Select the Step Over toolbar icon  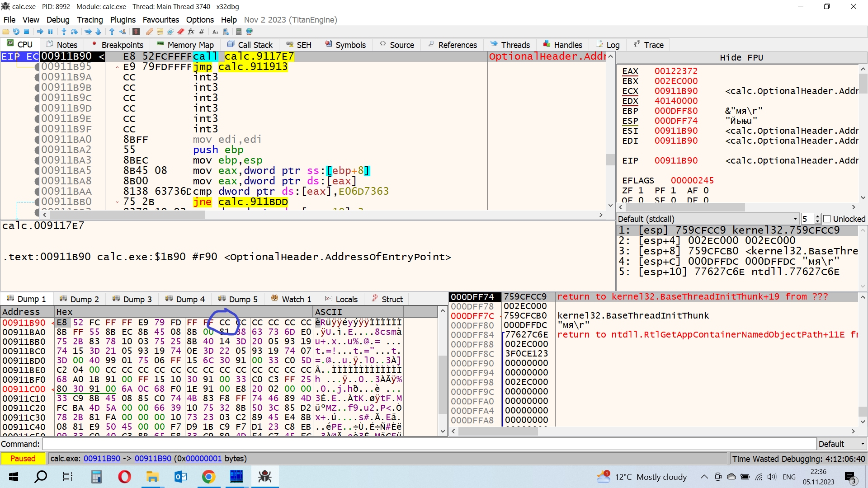(x=75, y=32)
